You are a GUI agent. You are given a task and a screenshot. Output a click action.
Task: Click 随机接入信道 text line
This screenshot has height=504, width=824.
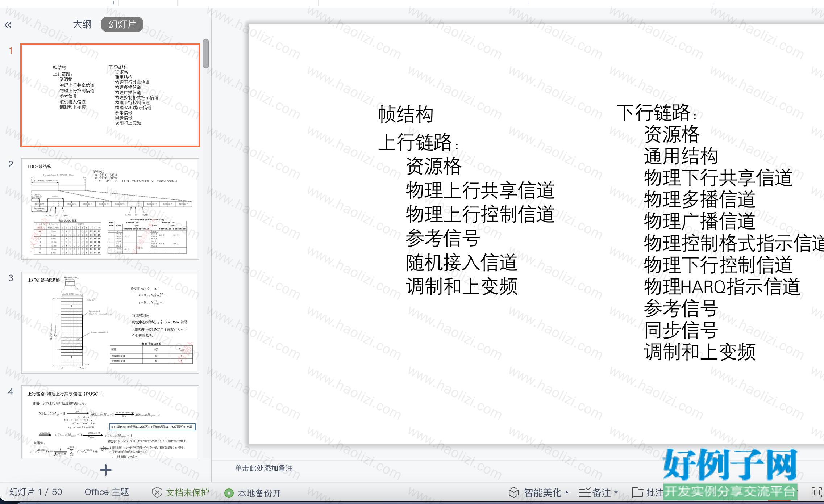[x=461, y=262]
